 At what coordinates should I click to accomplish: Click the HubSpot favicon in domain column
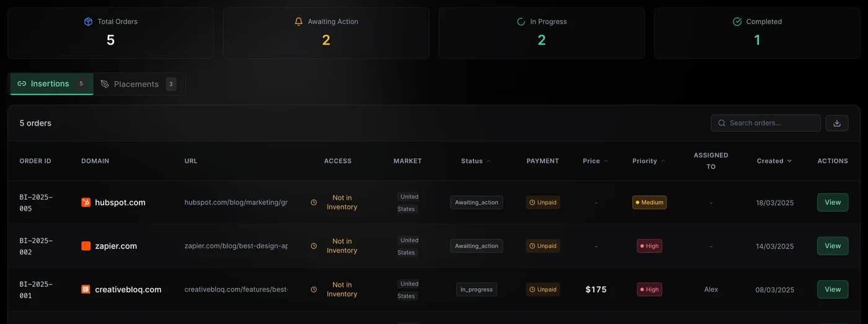coord(86,203)
